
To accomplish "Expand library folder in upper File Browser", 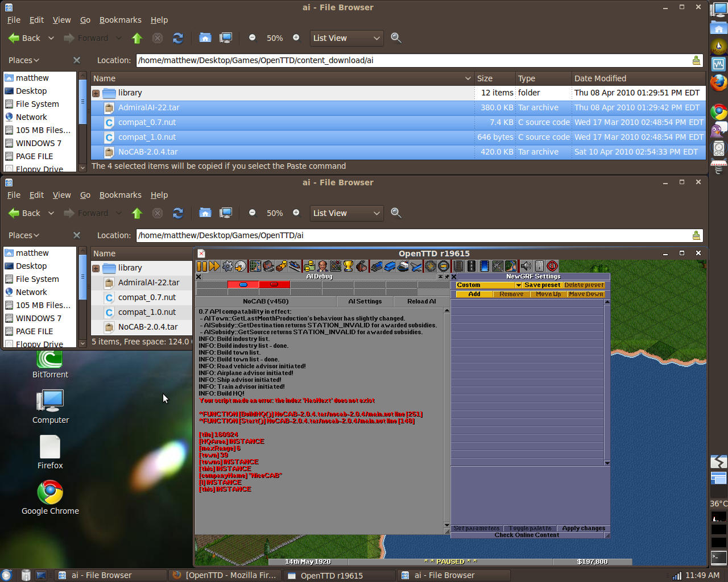I will (96, 93).
